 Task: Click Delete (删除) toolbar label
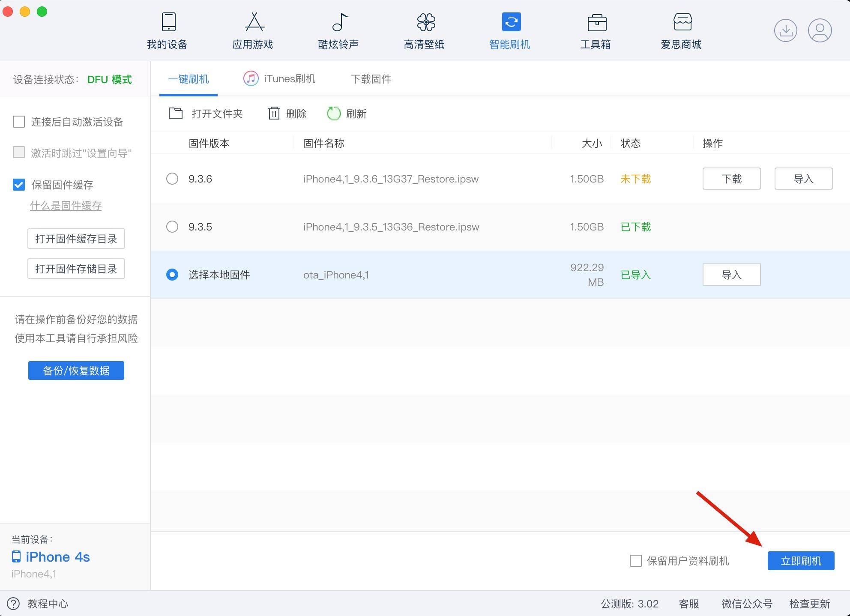(x=296, y=114)
